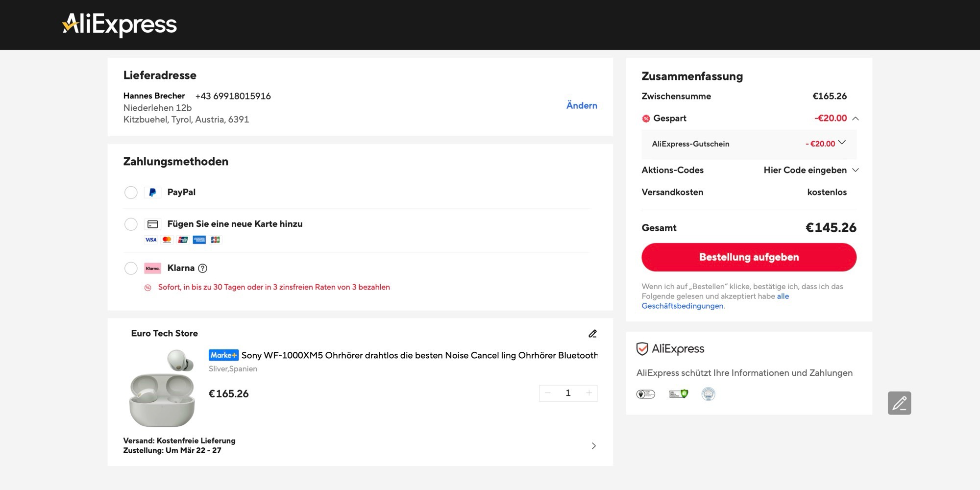Open shipping options chevron

(593, 446)
